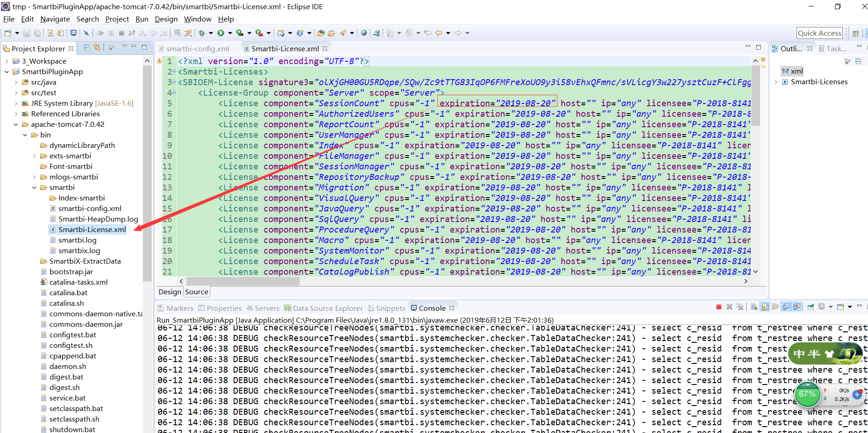The image size is (868, 433).
Task: Toggle Console Word Wrap
Action: click(775, 307)
